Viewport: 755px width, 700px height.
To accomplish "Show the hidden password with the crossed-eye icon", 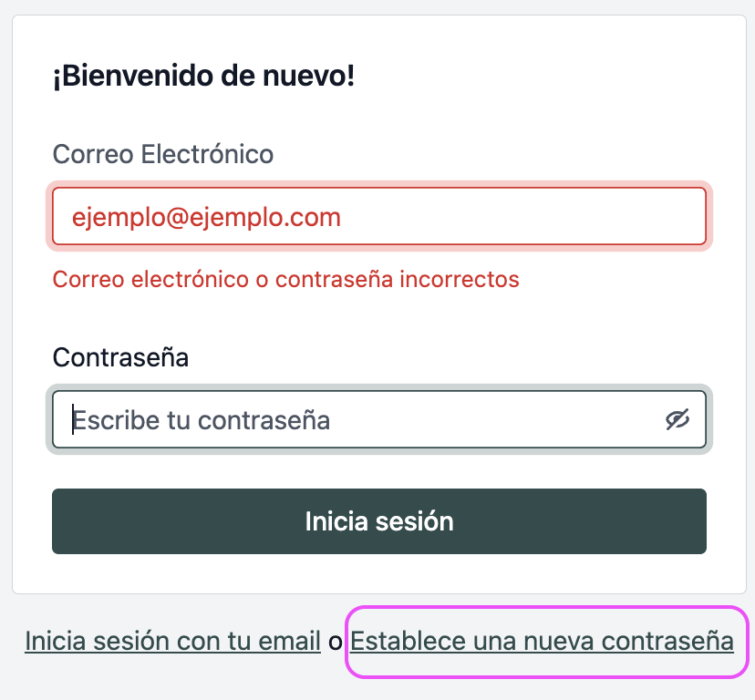I will [x=677, y=419].
